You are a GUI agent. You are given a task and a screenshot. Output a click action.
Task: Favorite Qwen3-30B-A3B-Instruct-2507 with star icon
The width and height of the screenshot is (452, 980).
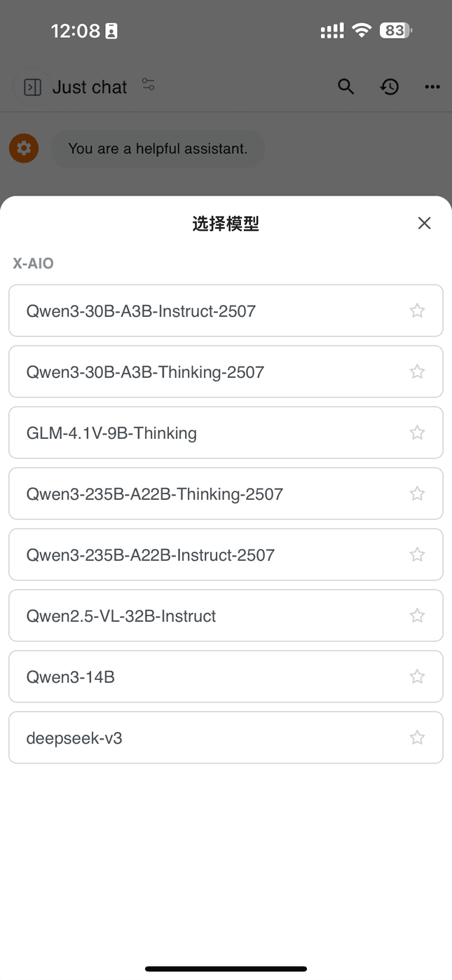click(x=417, y=311)
